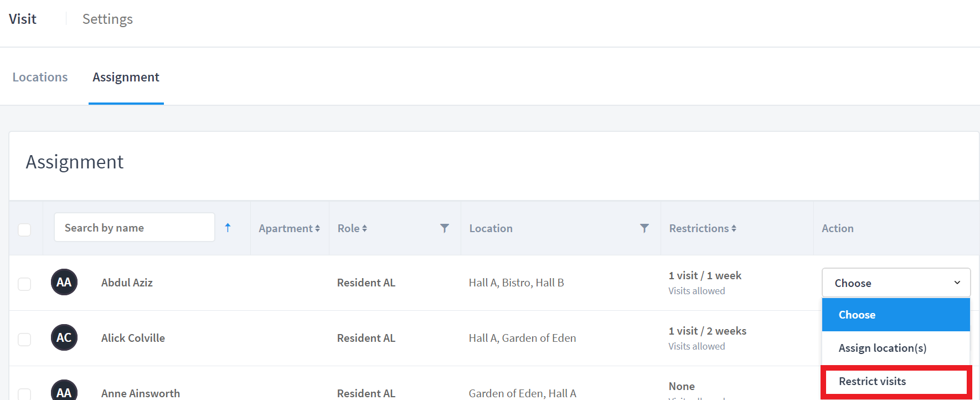The image size is (980, 400).
Task: Open the Settings section
Action: (x=107, y=19)
